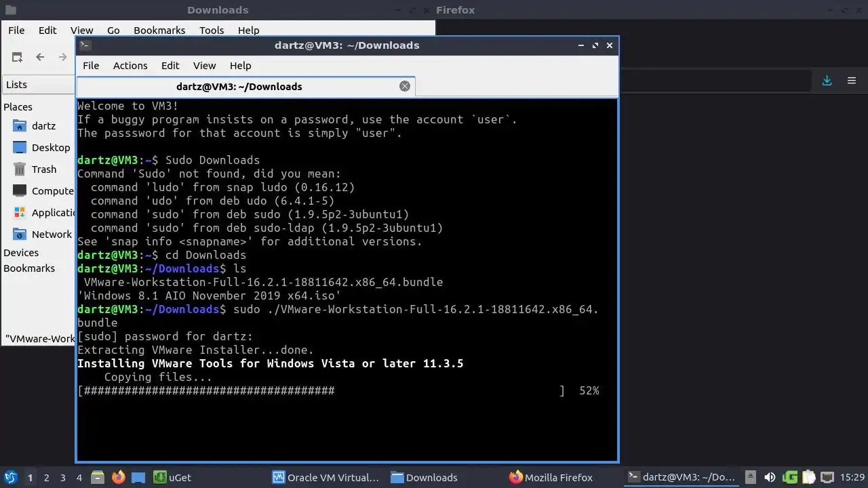Switch to workspace 2 in panel
Image resolution: width=868 pixels, height=488 pixels.
46,478
